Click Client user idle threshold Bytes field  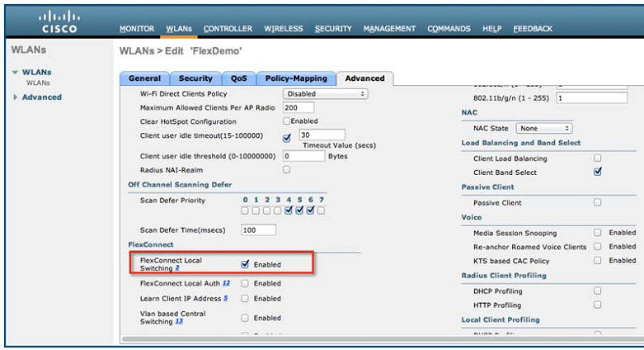click(304, 156)
